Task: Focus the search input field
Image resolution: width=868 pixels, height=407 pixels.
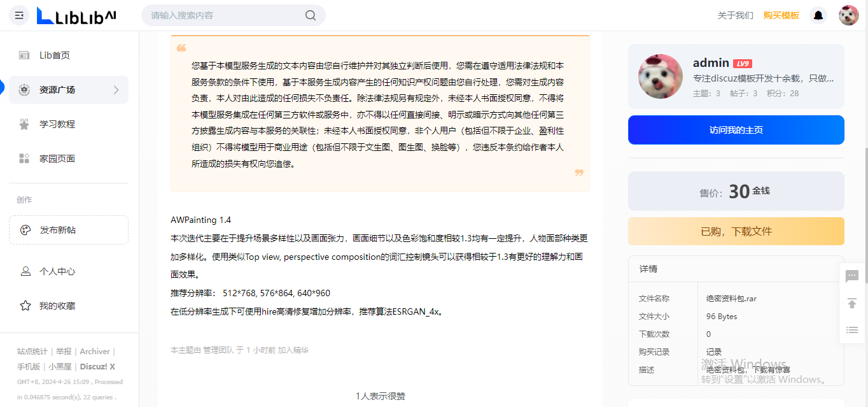Action: pos(223,15)
